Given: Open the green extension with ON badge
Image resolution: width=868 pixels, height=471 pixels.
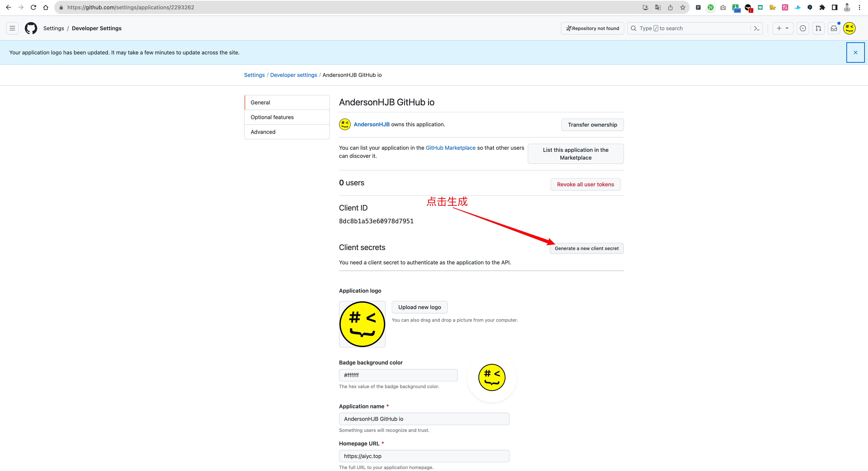Looking at the screenshot, I should (736, 8).
